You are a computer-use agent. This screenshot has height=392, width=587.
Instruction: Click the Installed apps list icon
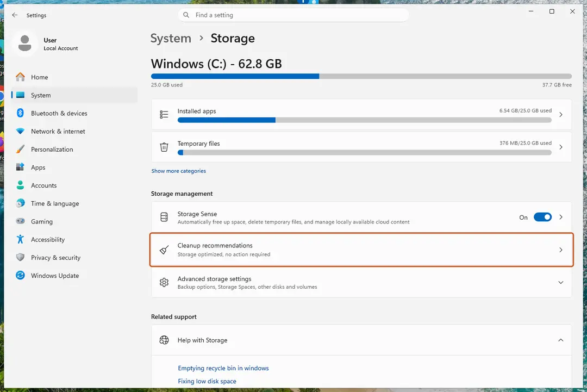click(x=164, y=115)
